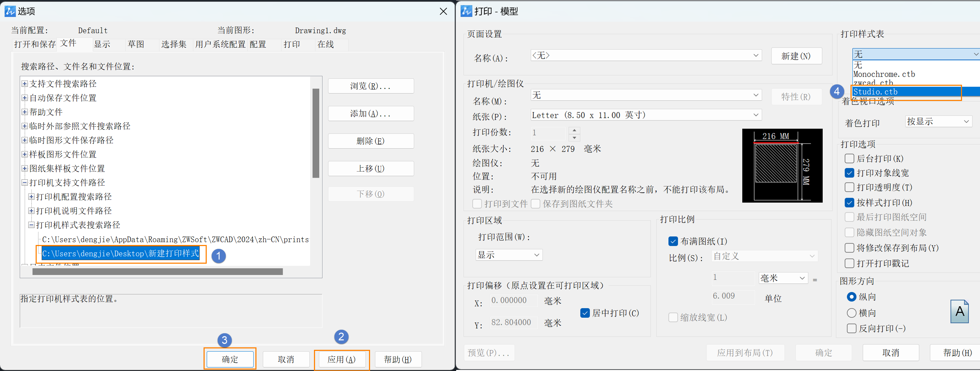The image size is (980, 371).
Task: Open the 纸张(P) Letter size dropdown
Action: [x=646, y=115]
